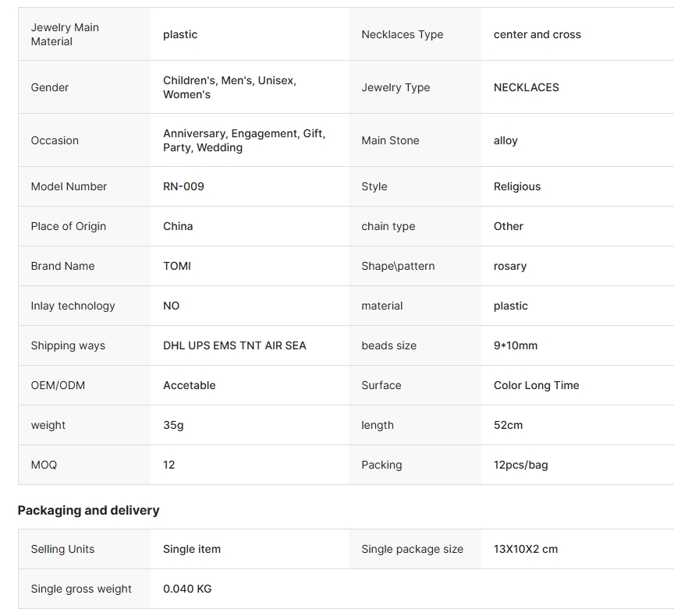Viewport: 674px width, 616px height.
Task: Click the 'NECKLACES' jewelry type value
Action: click(526, 87)
